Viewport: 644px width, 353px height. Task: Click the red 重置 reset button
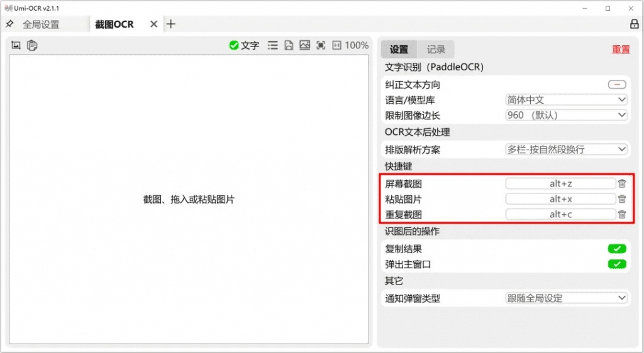620,50
